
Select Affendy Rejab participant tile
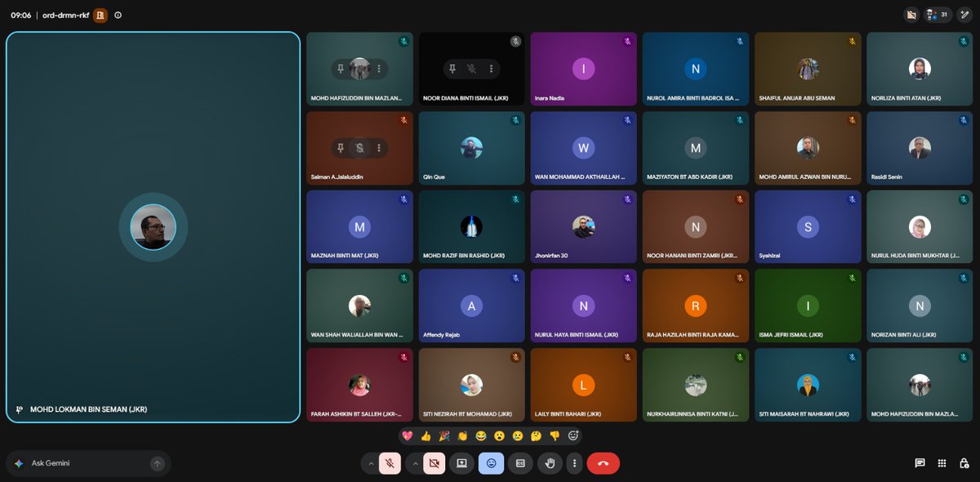pyautogui.click(x=471, y=306)
